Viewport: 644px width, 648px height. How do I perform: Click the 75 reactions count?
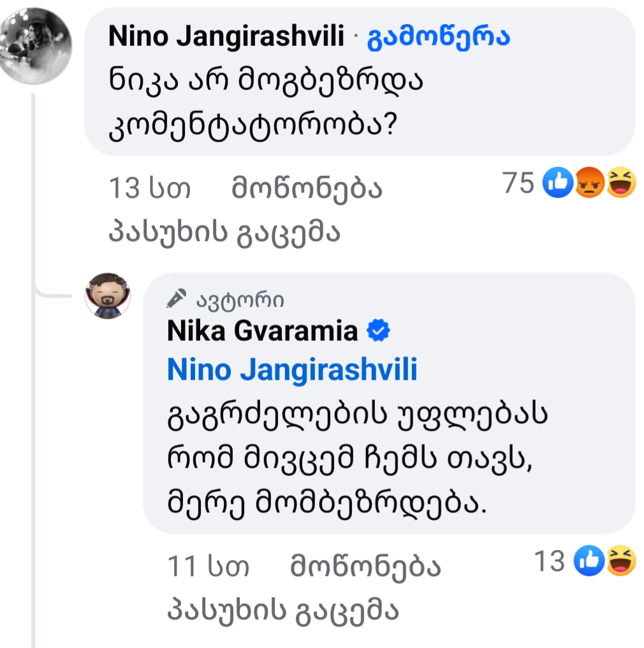518,184
